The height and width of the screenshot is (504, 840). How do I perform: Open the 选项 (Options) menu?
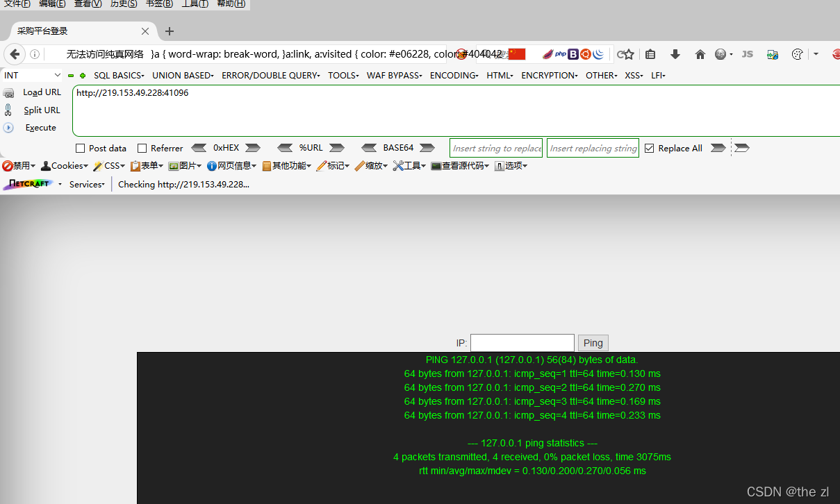(511, 166)
